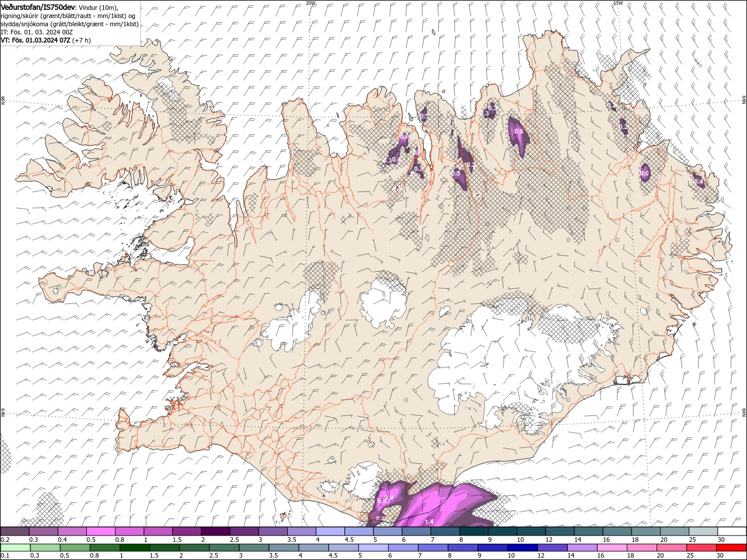Pick the pink top-row swatch labeled 0.5
Viewport: 747px width, 560px height.
coord(100,531)
